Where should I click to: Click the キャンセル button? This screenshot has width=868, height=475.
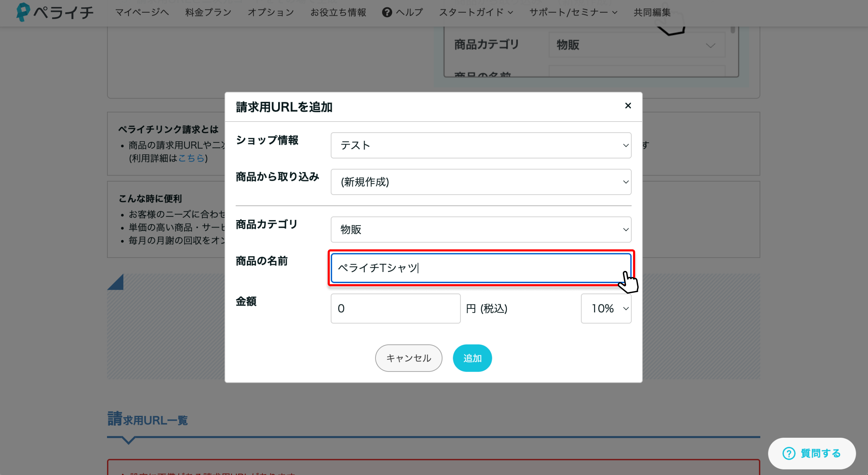[409, 358]
